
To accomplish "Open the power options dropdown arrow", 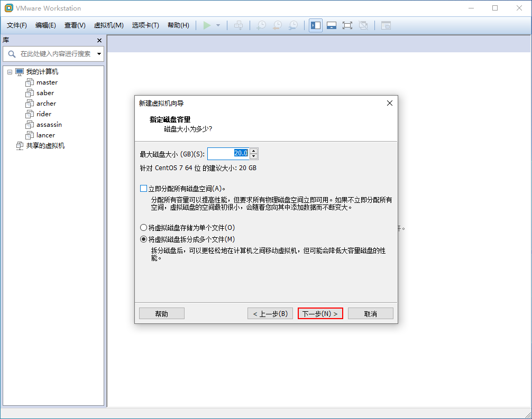I will click(217, 25).
